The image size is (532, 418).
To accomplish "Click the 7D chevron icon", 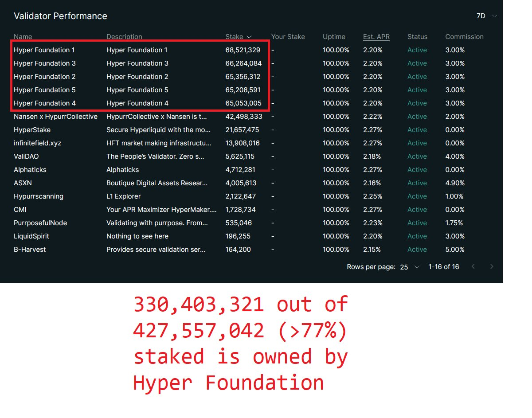I will tap(494, 16).
